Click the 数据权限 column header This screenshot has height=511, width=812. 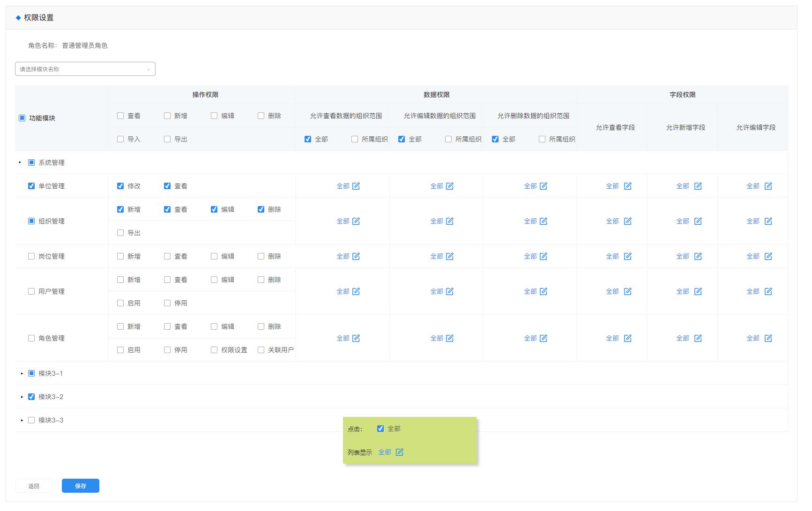(x=437, y=95)
